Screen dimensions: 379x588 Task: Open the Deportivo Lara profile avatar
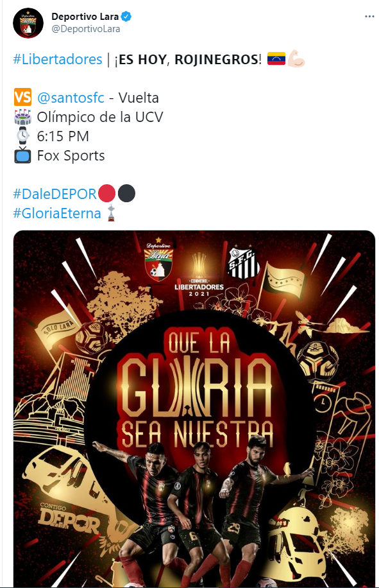click(x=28, y=22)
